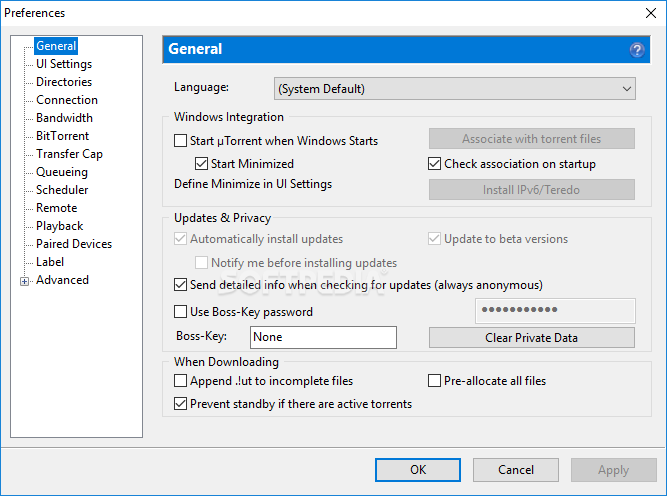
Task: Select Transfer Cap category
Action: [69, 154]
